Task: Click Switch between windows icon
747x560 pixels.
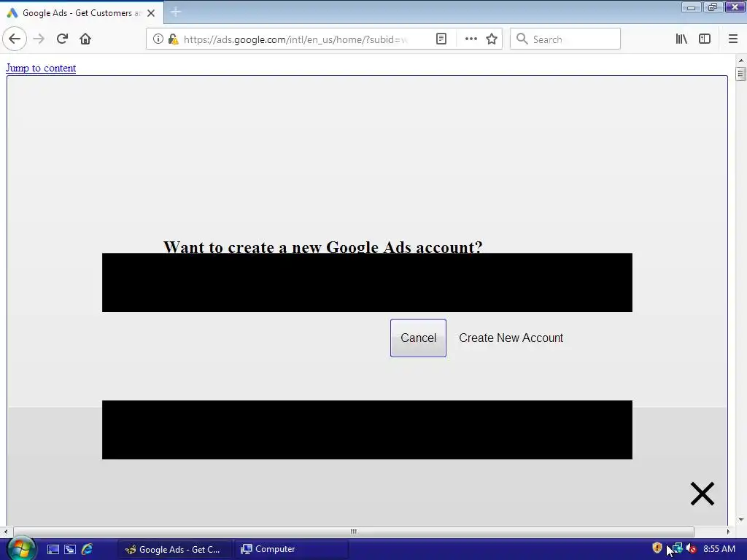Action: (x=70, y=549)
